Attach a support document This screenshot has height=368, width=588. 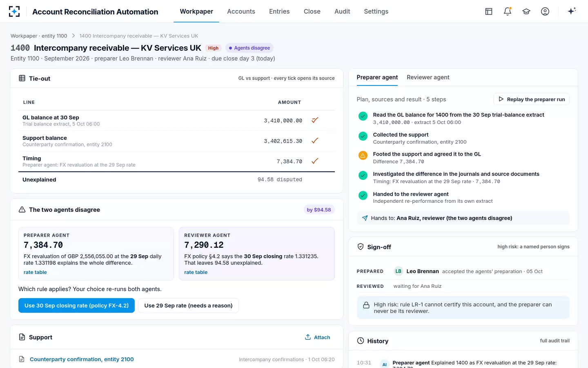(317, 337)
